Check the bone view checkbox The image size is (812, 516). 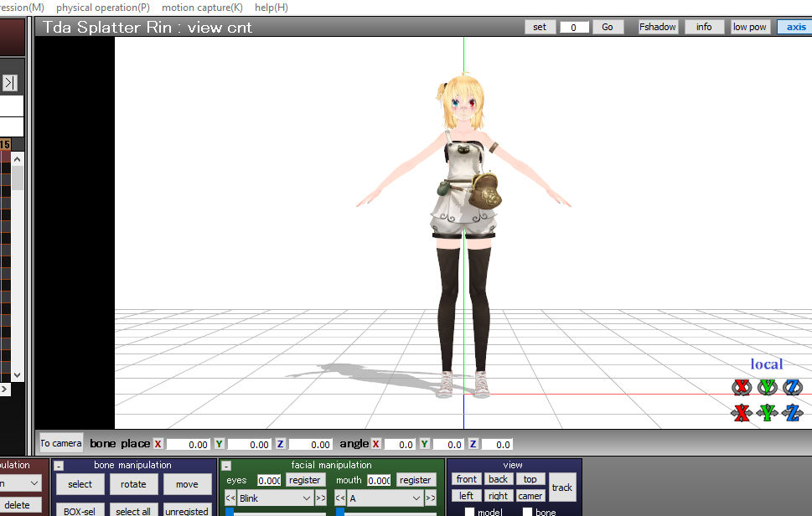tap(527, 512)
